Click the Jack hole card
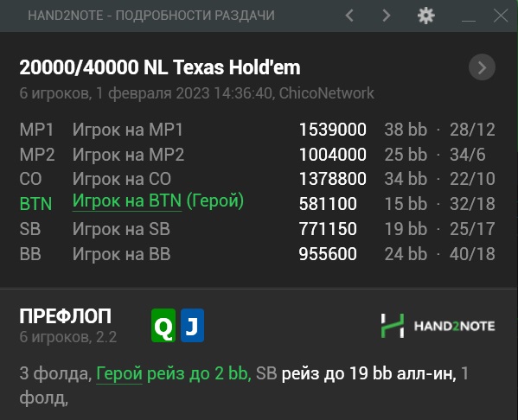 [192, 325]
